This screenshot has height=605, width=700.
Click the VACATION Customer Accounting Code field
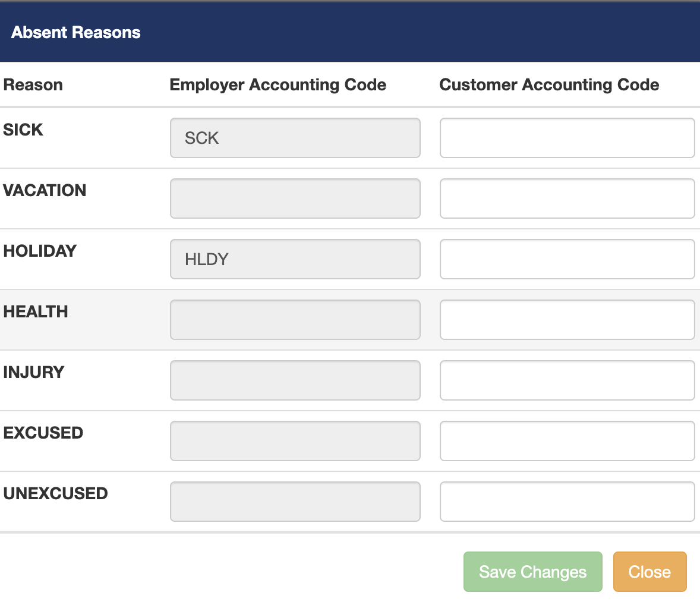[x=566, y=198]
